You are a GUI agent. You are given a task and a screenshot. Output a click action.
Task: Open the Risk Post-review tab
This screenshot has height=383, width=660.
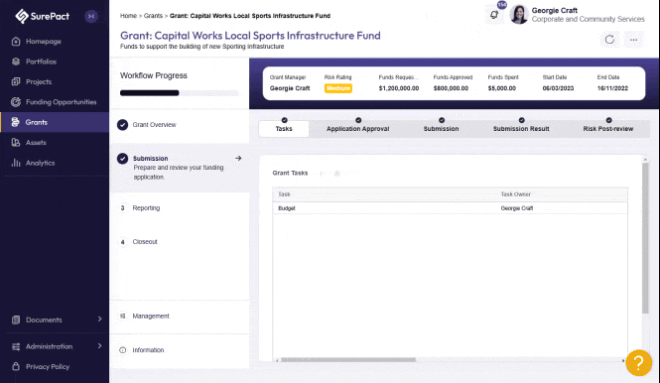pyautogui.click(x=608, y=128)
